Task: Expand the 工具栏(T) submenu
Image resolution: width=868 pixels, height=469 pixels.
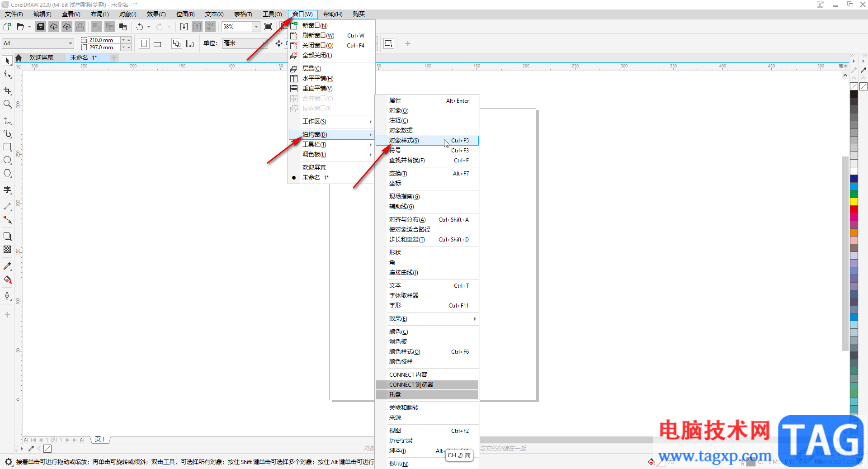Action: click(332, 145)
